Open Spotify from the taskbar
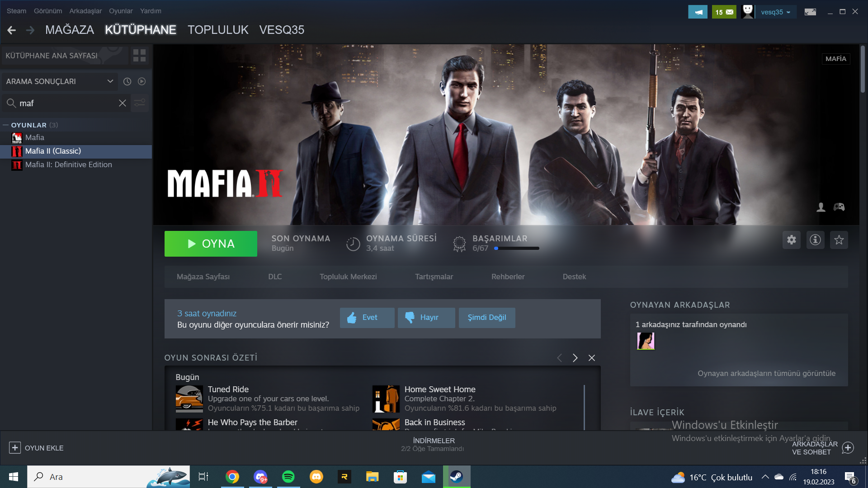 click(x=288, y=477)
